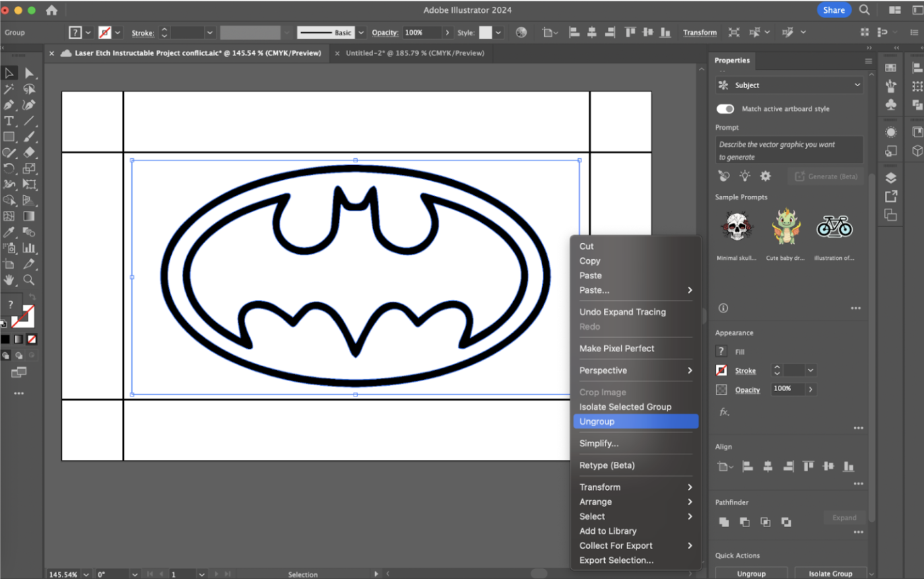The height and width of the screenshot is (579, 924).
Task: Toggle Match active artboard style
Action: pos(725,109)
